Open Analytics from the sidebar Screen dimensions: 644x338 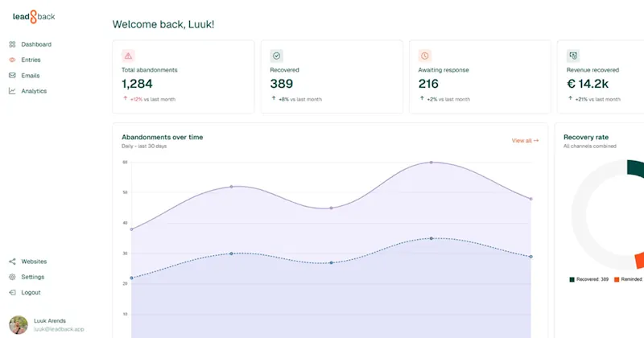point(34,91)
